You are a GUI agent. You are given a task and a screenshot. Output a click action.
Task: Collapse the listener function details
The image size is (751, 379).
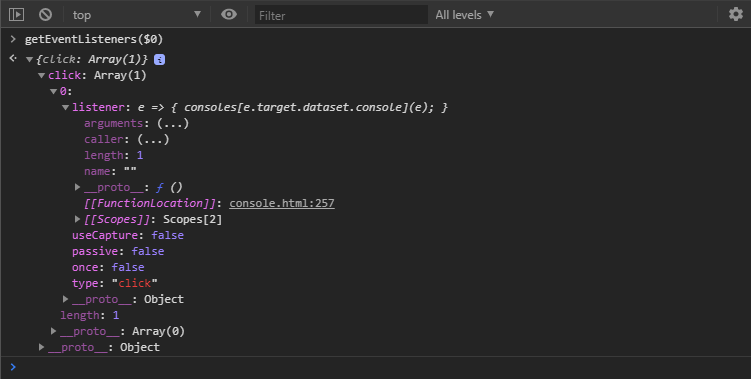pyautogui.click(x=66, y=108)
